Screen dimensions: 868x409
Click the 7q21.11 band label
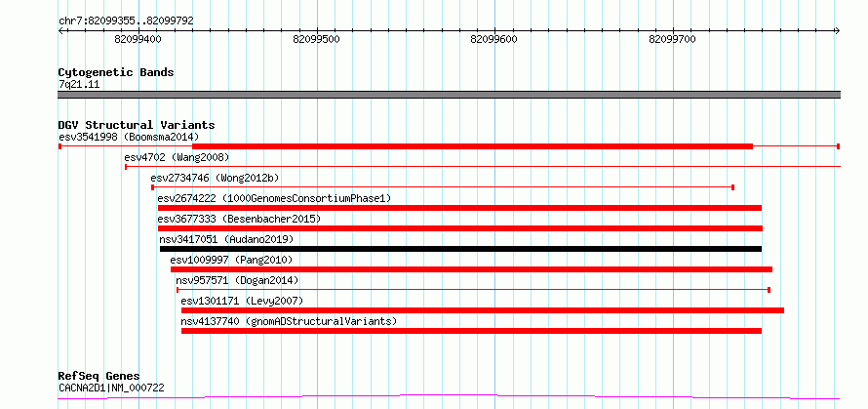[x=79, y=85]
